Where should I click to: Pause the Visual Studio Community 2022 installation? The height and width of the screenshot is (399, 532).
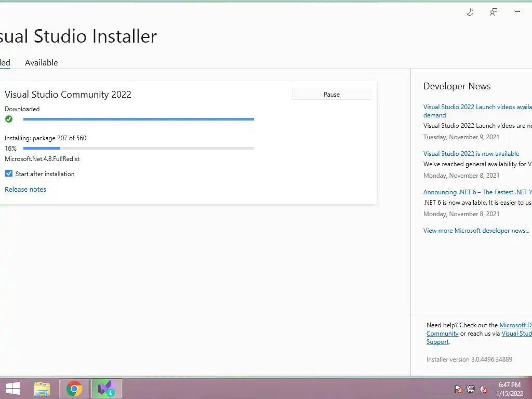click(x=331, y=94)
